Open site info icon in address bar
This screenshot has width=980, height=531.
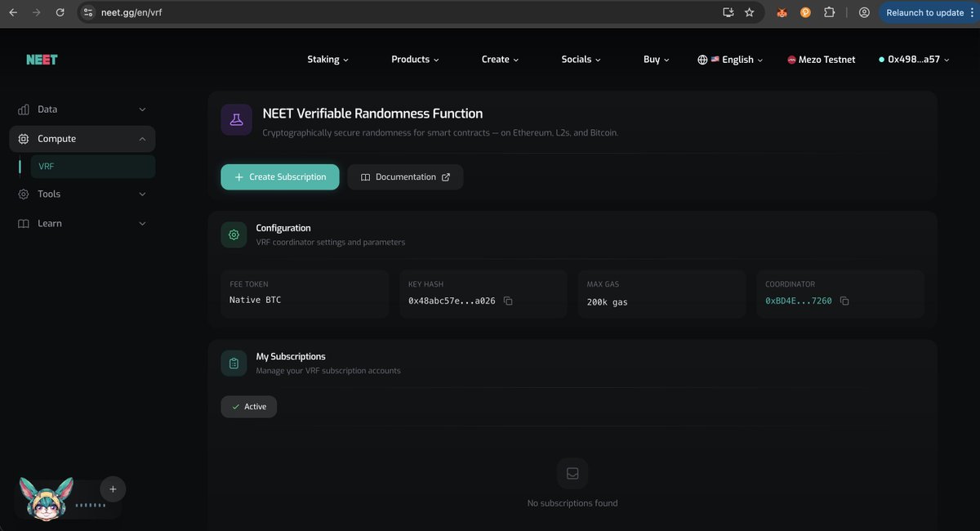pyautogui.click(x=89, y=12)
